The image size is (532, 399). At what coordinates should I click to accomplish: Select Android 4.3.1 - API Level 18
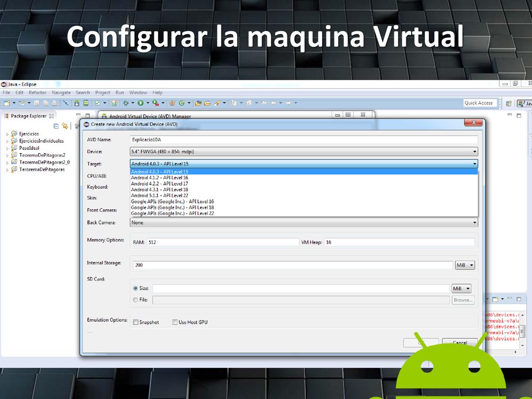(x=304, y=190)
